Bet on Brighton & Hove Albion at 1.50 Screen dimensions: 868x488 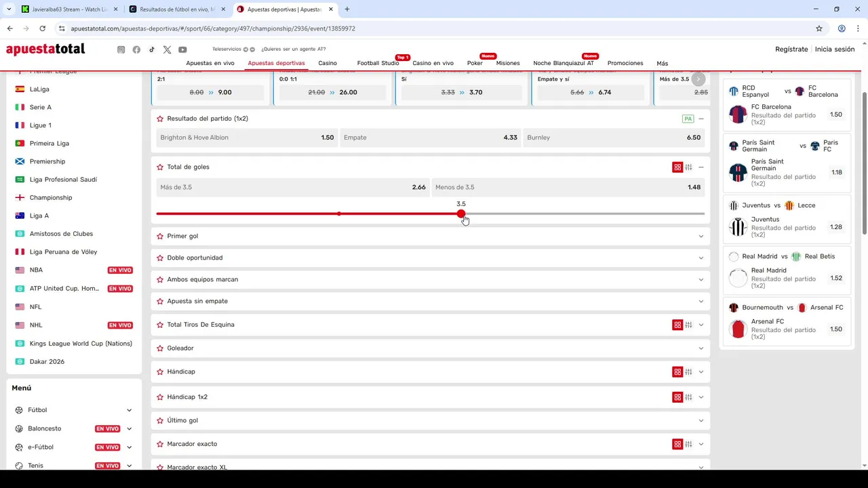tap(247, 138)
